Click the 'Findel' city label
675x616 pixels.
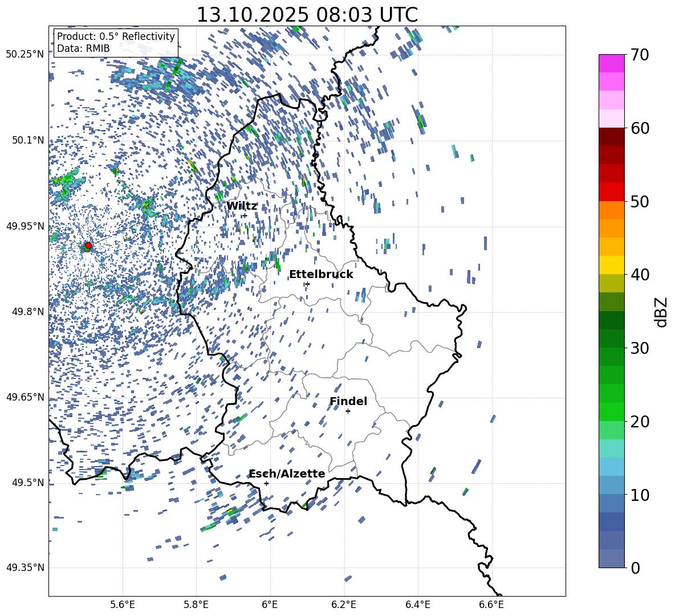point(348,401)
